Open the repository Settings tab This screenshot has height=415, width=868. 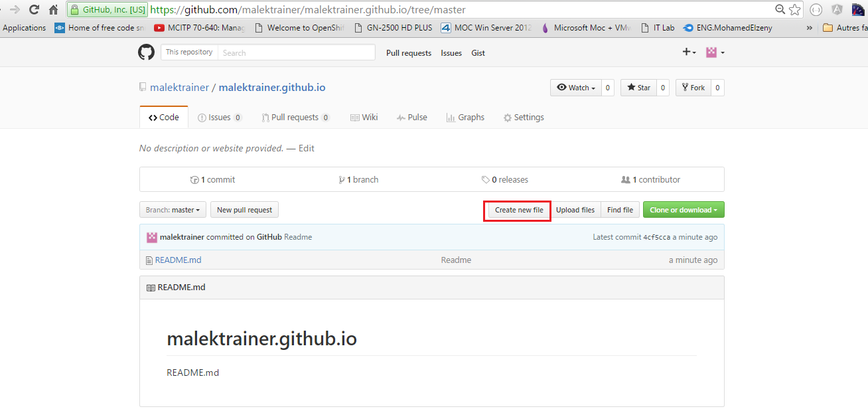click(x=524, y=118)
